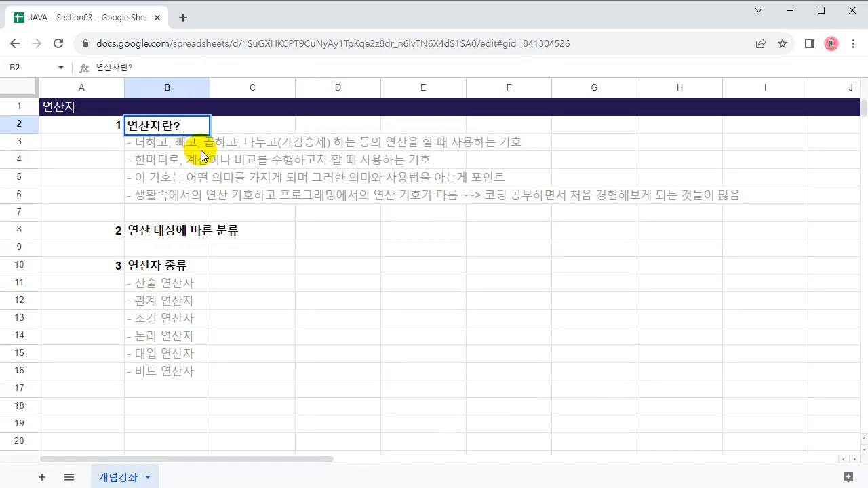Viewport: 868px width, 488px height.
Task: Open the Chrome three-dot menu
Action: [854, 43]
